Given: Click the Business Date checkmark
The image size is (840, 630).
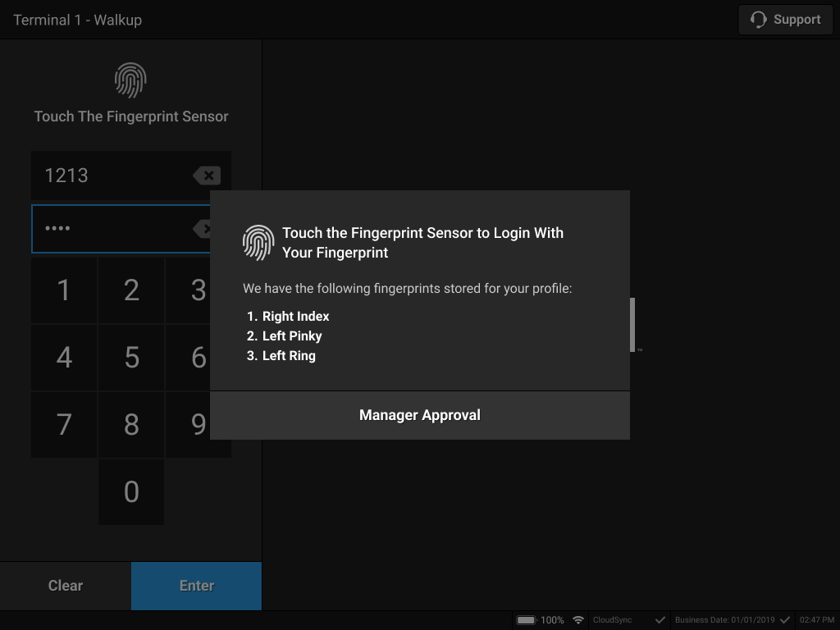Looking at the screenshot, I should click(x=784, y=619).
